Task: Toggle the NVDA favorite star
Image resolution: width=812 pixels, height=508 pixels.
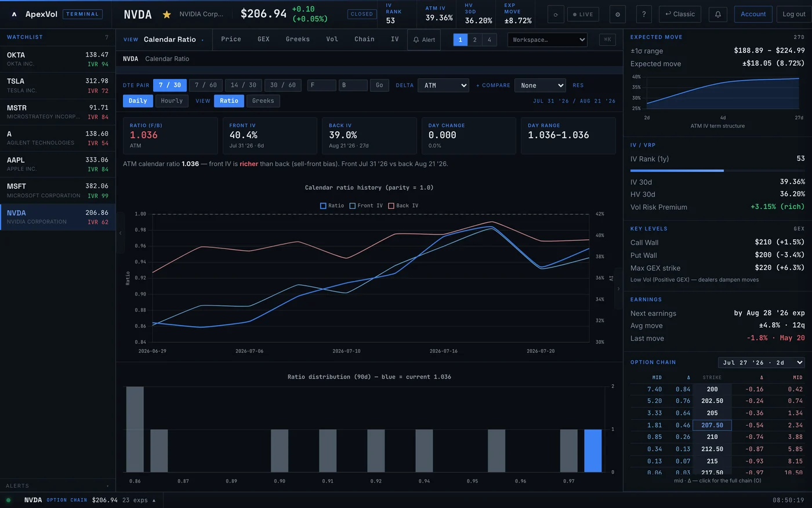Action: click(x=166, y=15)
